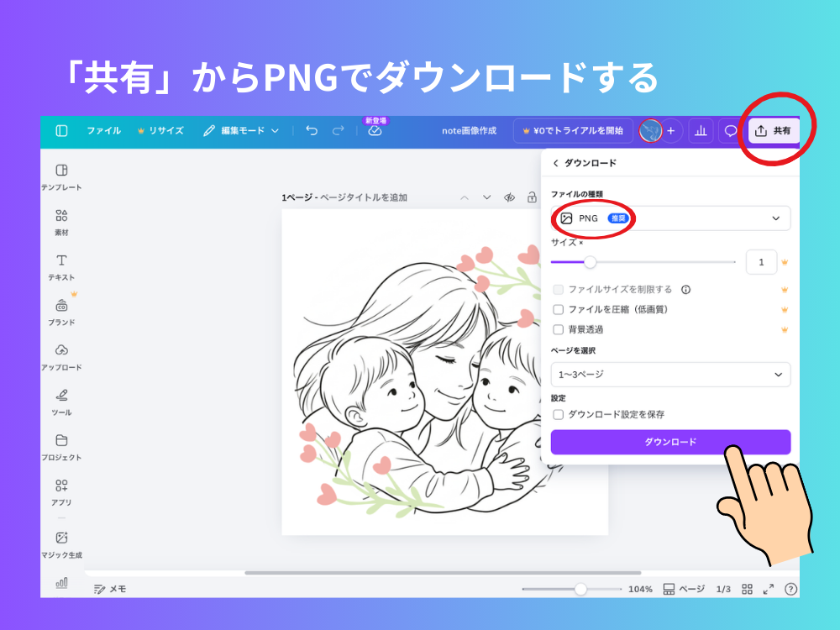Select the テキスト (Text) tool
Image resolution: width=840 pixels, height=630 pixels.
[61, 261]
